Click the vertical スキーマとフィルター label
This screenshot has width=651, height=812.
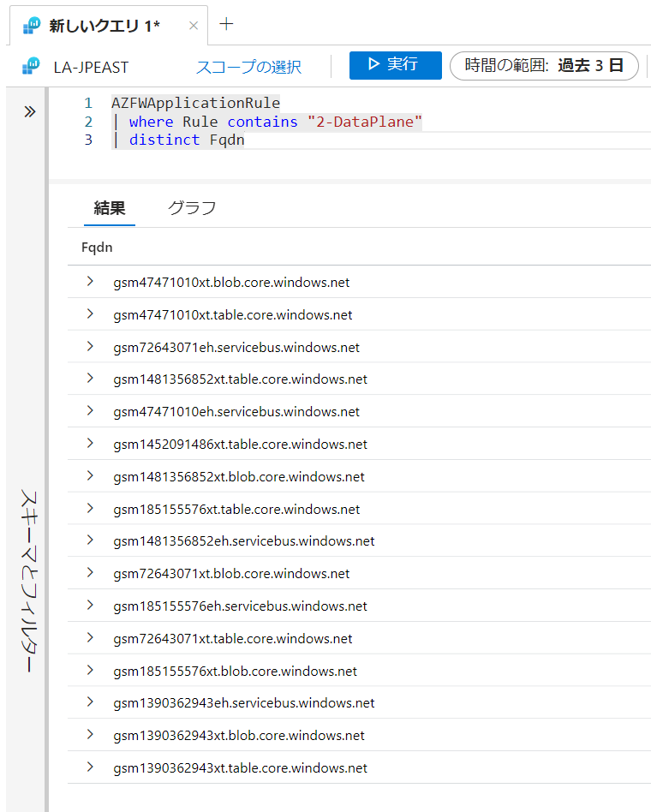coord(29,581)
